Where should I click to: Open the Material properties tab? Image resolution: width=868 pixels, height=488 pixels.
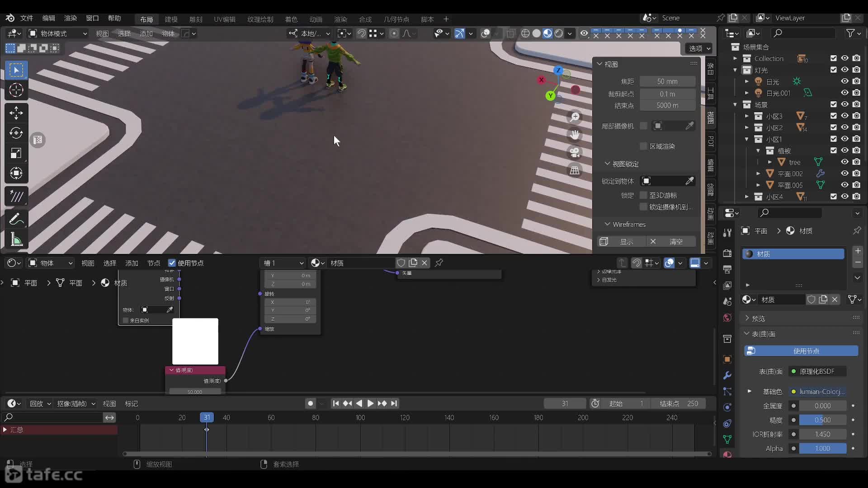coord(727,455)
